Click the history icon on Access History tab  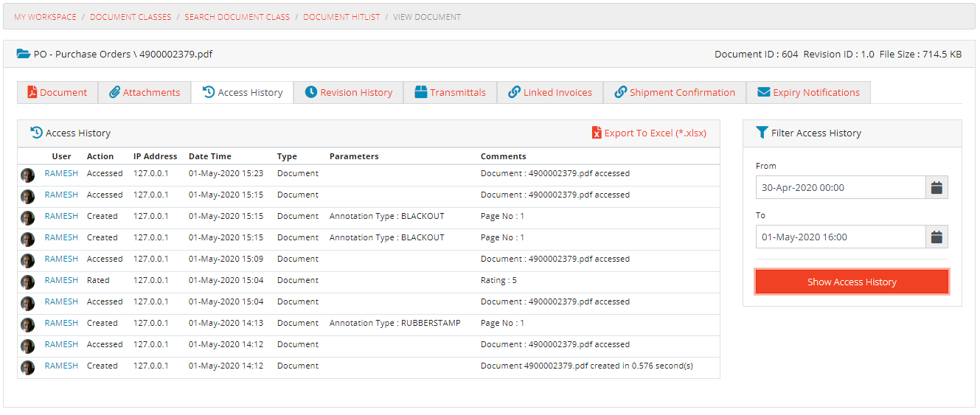click(209, 92)
